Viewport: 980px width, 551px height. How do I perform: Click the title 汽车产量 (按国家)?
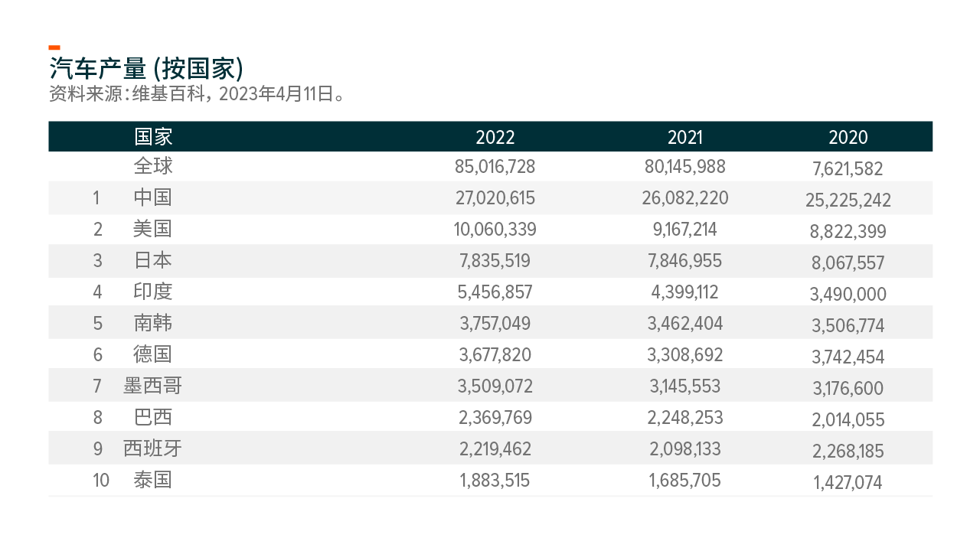pyautogui.click(x=146, y=69)
